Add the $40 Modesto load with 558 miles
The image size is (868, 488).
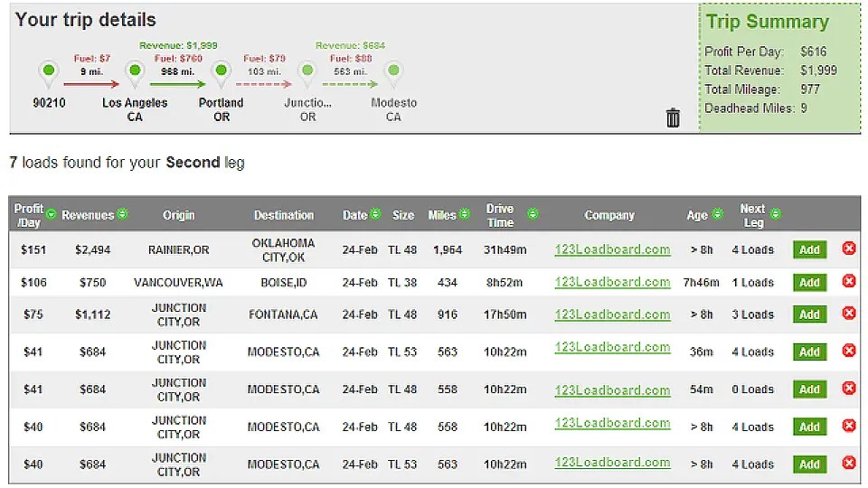coord(809,427)
